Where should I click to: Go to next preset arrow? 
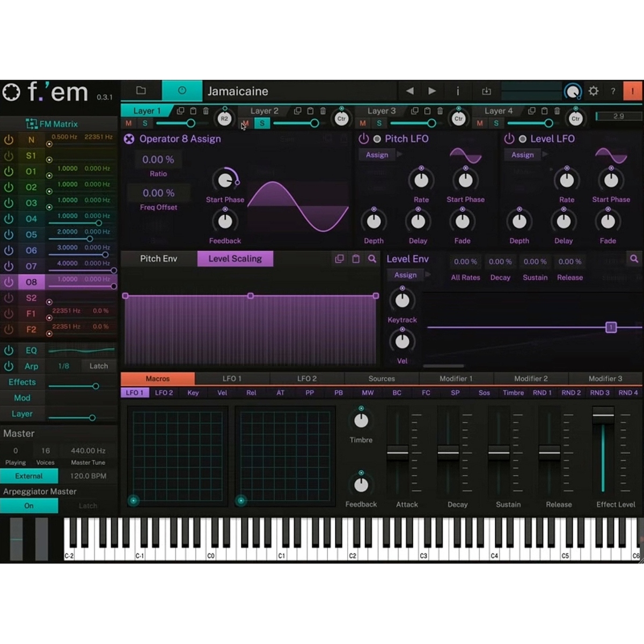coord(432,91)
